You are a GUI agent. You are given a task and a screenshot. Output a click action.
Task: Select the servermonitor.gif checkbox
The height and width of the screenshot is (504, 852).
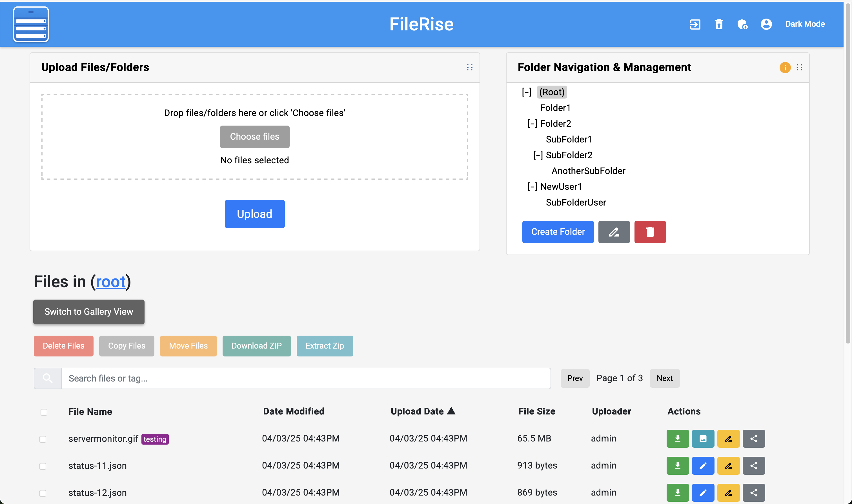click(43, 439)
